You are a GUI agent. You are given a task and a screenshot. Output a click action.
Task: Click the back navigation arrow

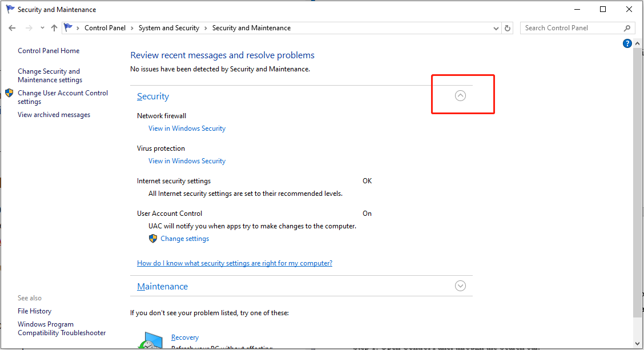[x=13, y=28]
